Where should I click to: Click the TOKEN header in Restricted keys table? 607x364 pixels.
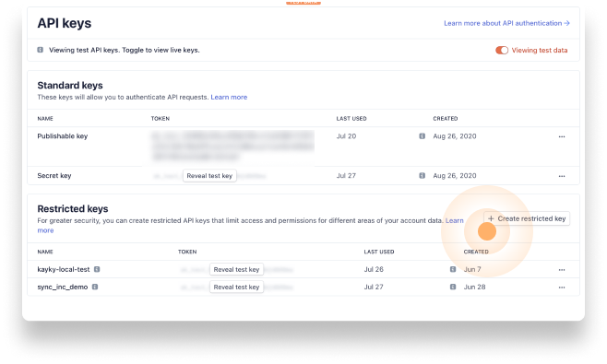(x=187, y=252)
